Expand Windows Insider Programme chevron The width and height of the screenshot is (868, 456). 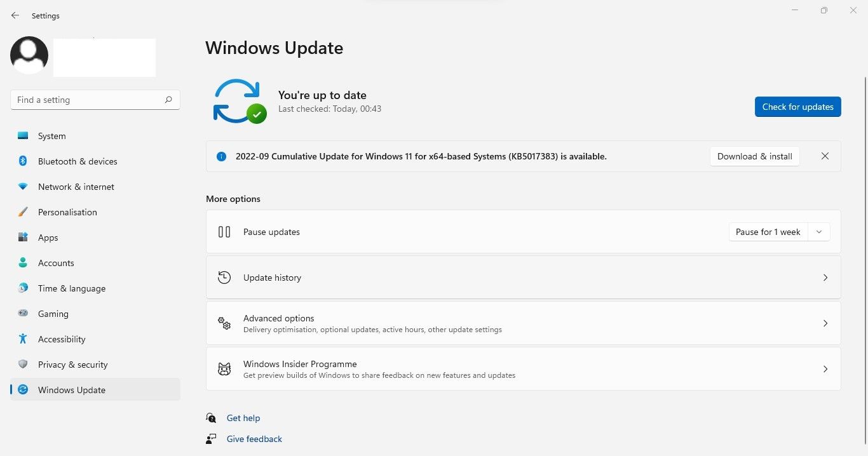825,369
